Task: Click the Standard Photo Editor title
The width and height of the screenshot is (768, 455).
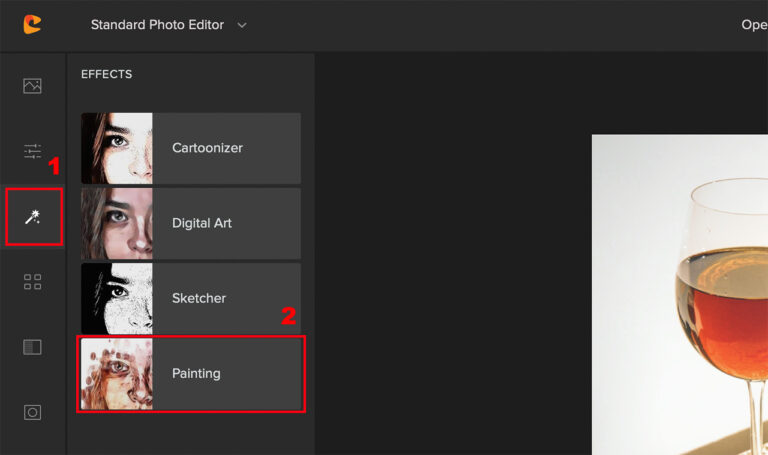Action: point(157,24)
